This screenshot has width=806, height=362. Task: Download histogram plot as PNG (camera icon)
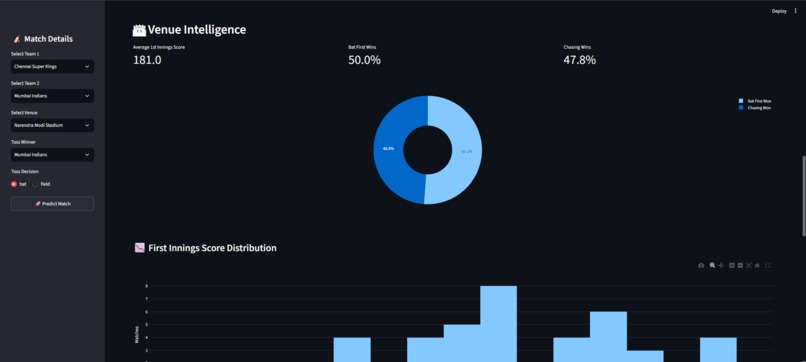click(x=701, y=265)
